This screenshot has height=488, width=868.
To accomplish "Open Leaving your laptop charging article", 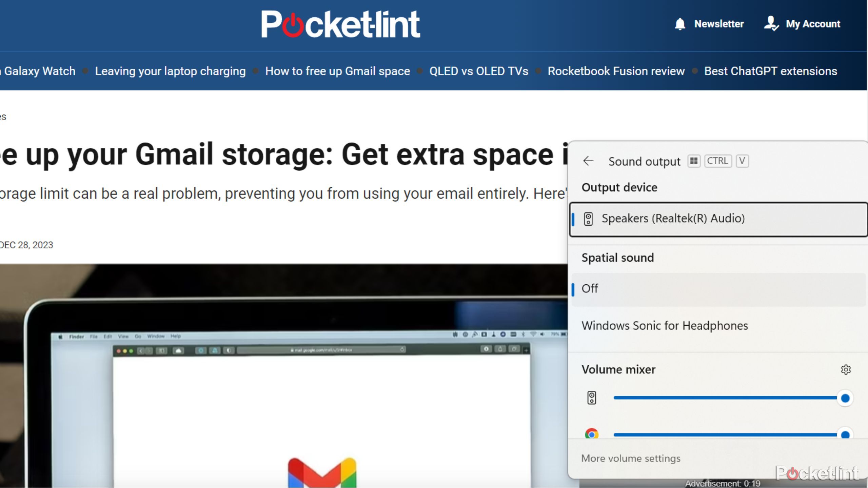I will pyautogui.click(x=170, y=71).
